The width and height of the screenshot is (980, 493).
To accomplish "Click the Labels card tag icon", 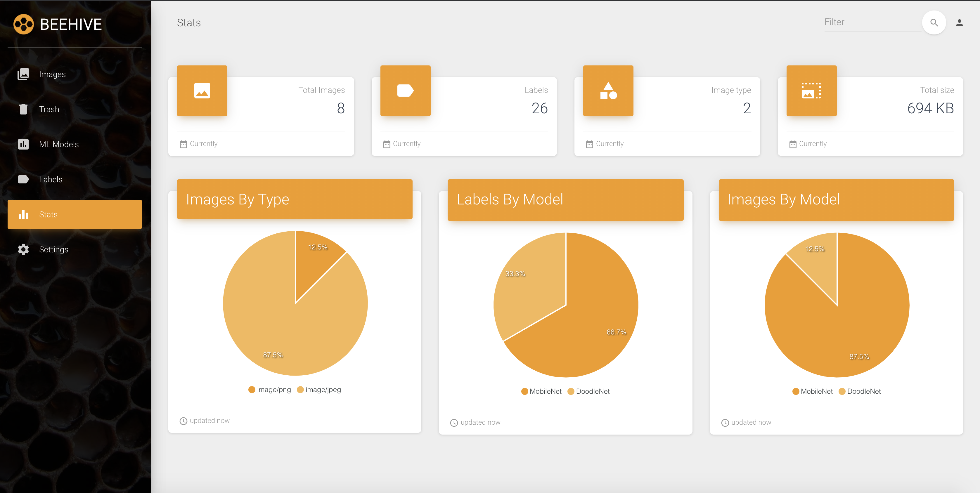I will [405, 91].
